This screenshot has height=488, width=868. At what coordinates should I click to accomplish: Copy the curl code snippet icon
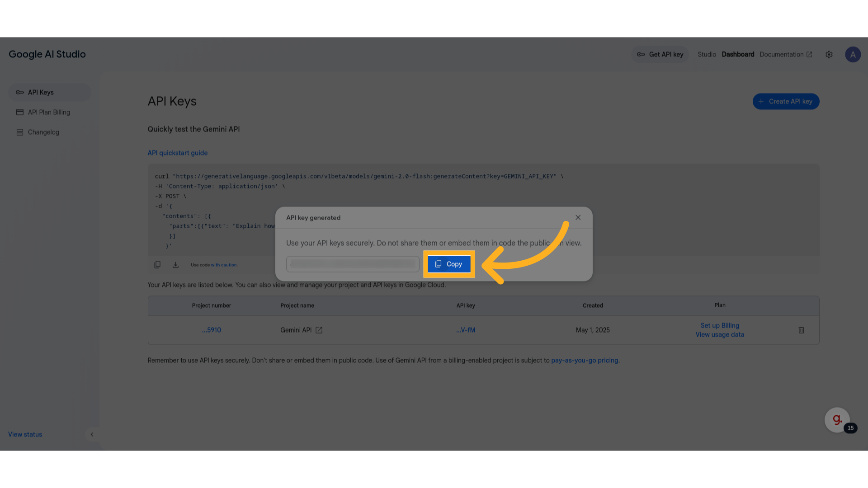click(157, 265)
